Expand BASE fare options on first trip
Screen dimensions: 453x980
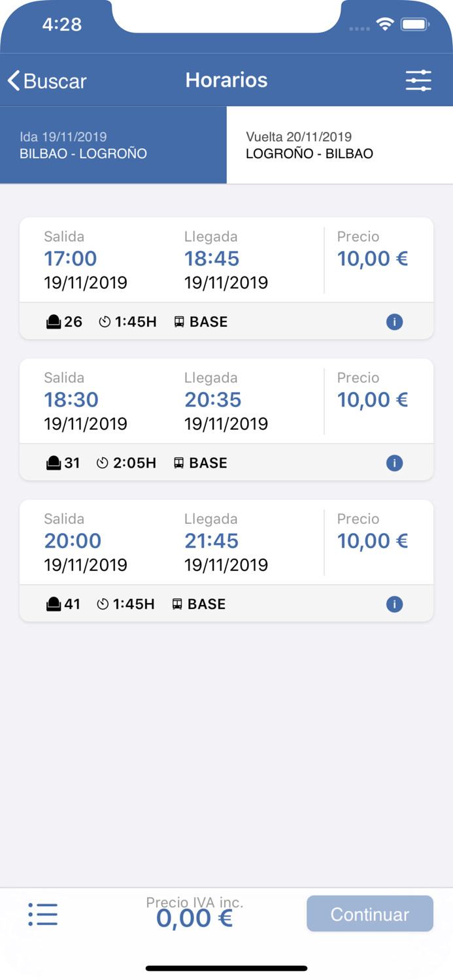pos(209,321)
